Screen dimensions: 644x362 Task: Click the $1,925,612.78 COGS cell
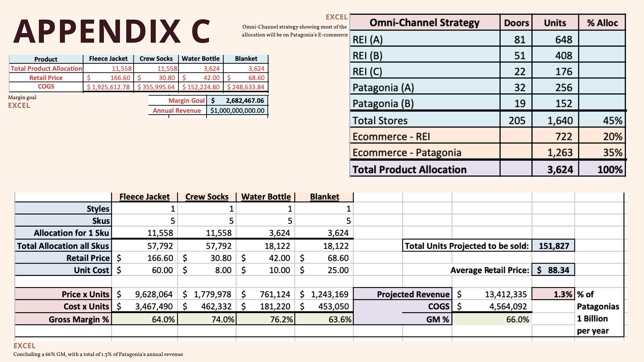(x=108, y=87)
